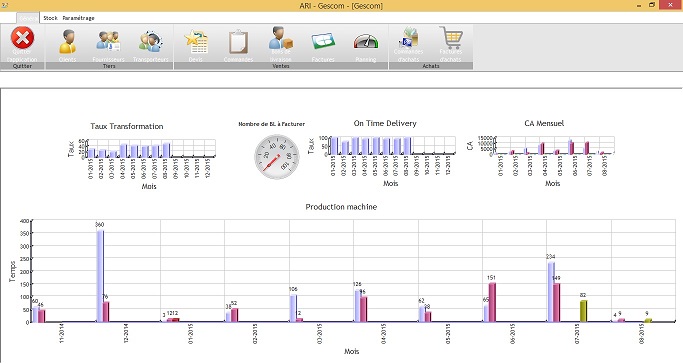
Task: Open the Clients module
Action: [68, 44]
